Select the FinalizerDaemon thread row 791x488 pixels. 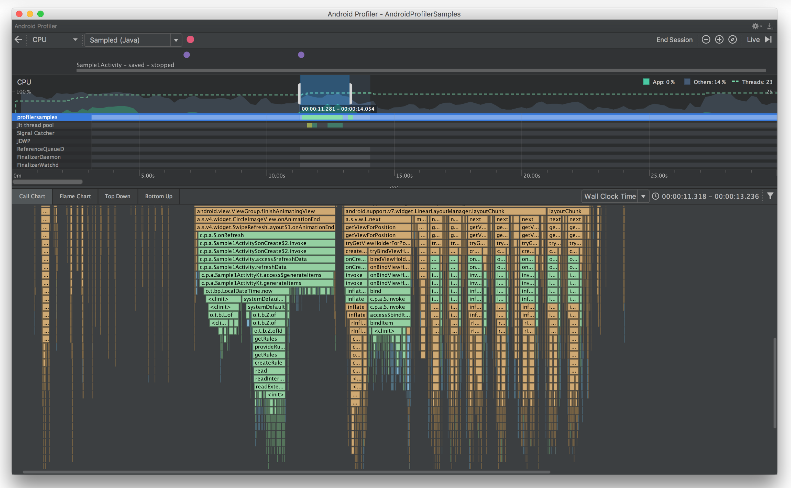click(394, 157)
